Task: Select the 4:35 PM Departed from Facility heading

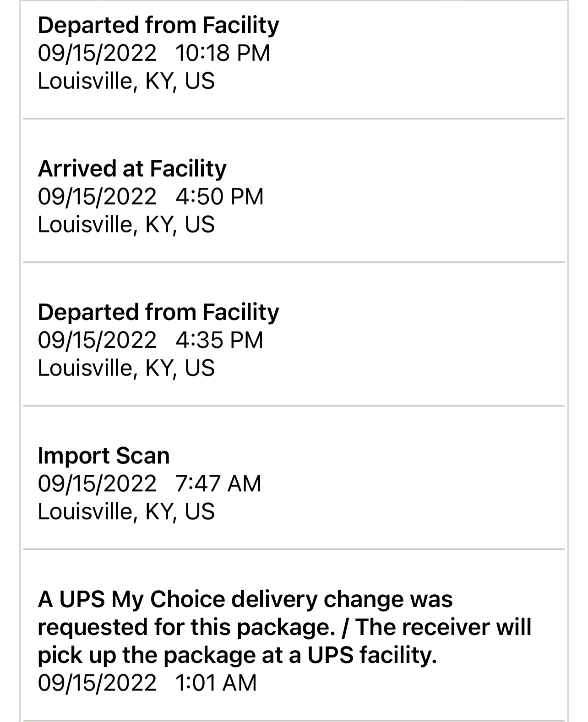Action: pyautogui.click(x=158, y=312)
